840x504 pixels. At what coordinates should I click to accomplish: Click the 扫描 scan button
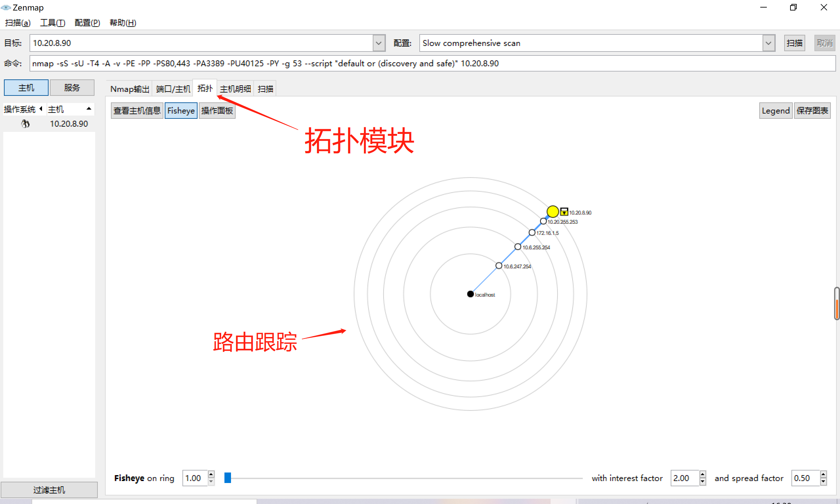point(794,43)
